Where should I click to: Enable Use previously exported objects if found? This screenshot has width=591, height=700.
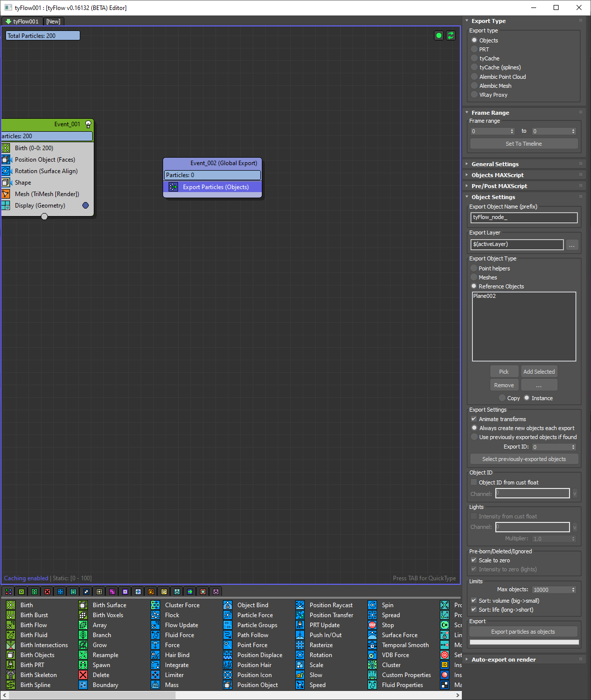pos(474,437)
